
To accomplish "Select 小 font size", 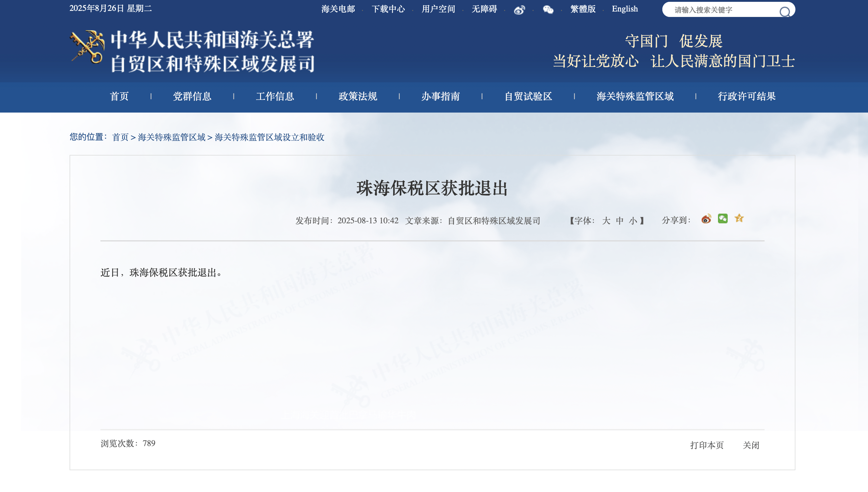I will click(x=634, y=220).
